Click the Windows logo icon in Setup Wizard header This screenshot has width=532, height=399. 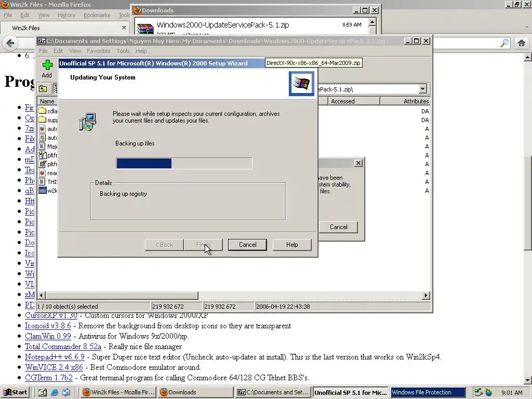(x=301, y=84)
